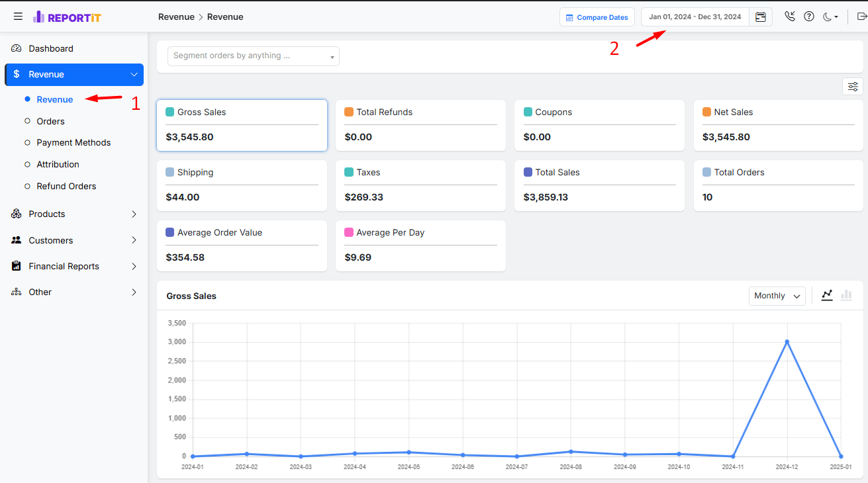The height and width of the screenshot is (483, 868).
Task: Open the Segment orders dropdown
Action: coord(253,56)
